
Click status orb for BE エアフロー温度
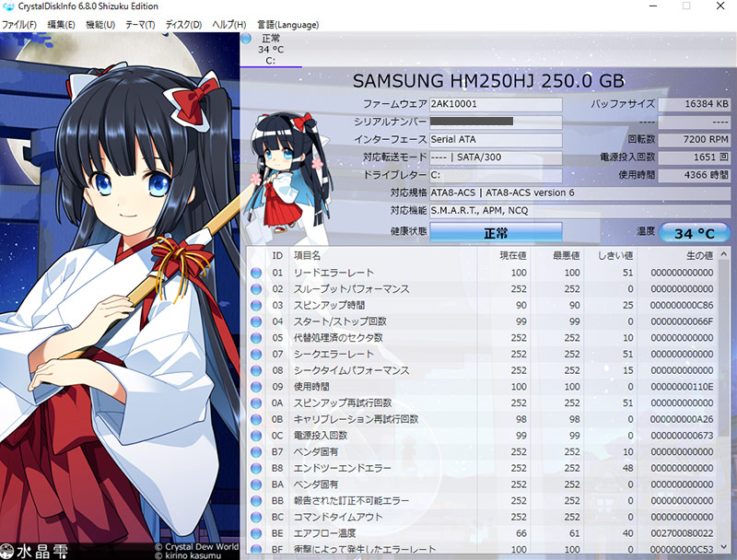coord(256,533)
